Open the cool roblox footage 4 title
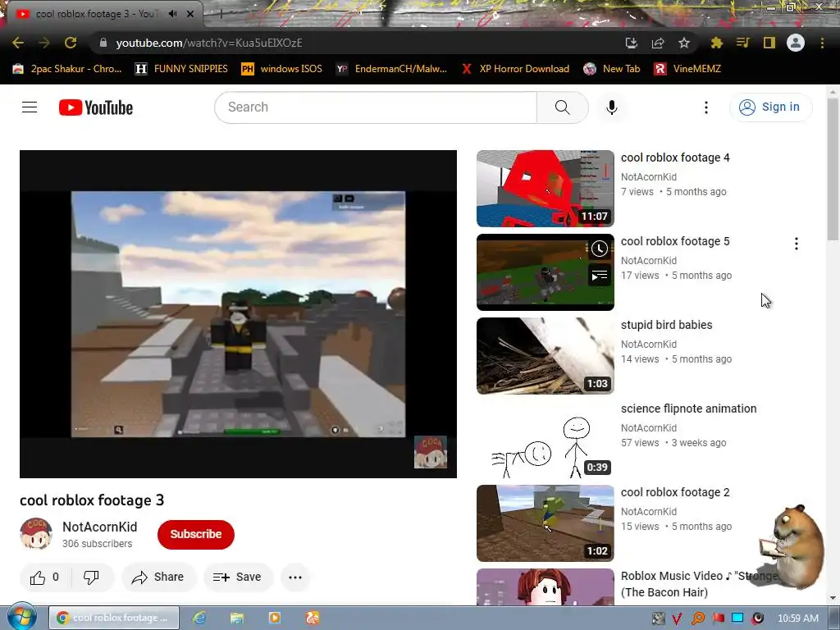The image size is (840, 630). (x=675, y=157)
